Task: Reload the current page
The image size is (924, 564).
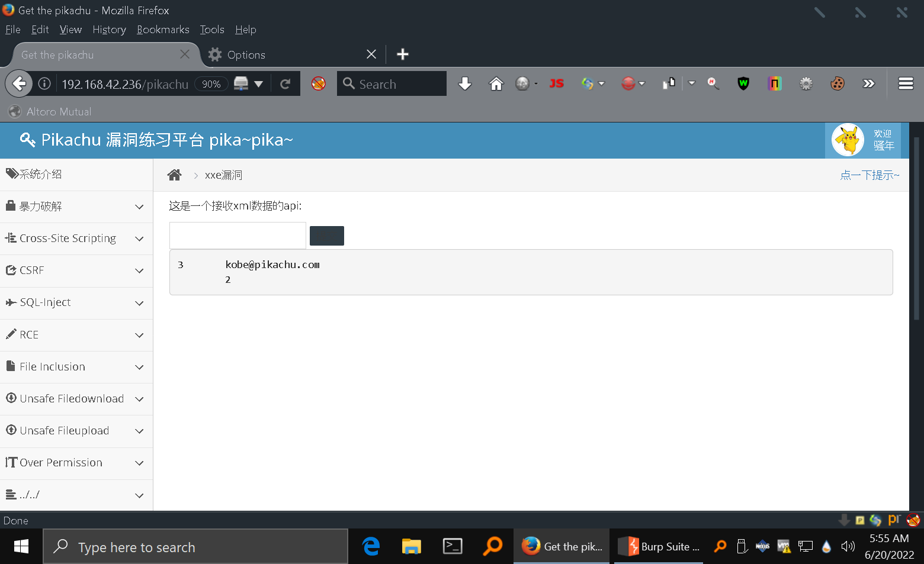Action: tap(285, 84)
